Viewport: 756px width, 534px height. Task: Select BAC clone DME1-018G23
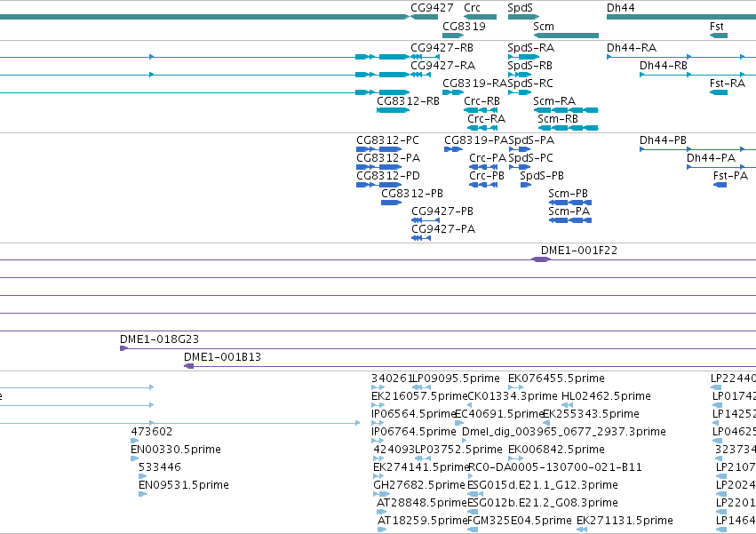159,339
